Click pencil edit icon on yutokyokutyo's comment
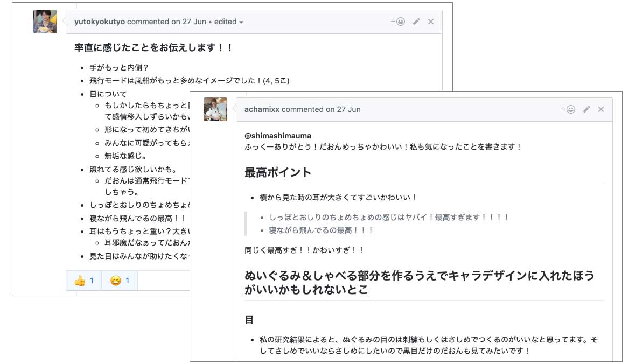The width and height of the screenshot is (636, 364). (x=416, y=22)
